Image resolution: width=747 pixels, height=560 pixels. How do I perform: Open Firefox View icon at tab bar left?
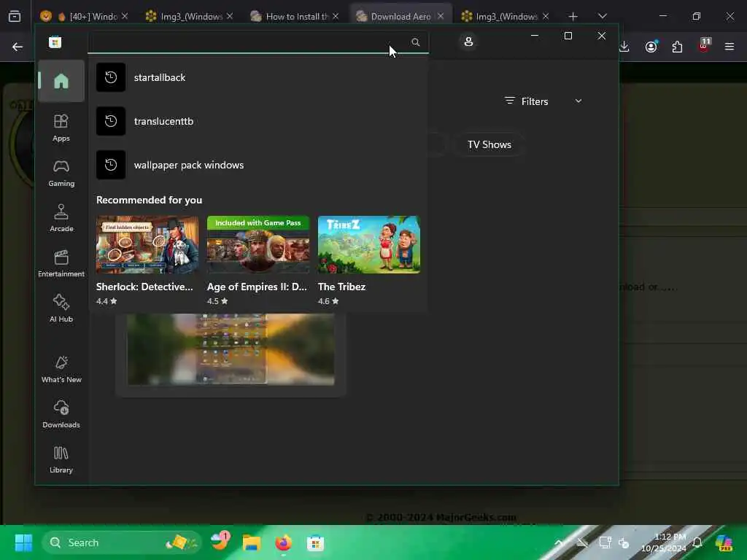coord(15,17)
